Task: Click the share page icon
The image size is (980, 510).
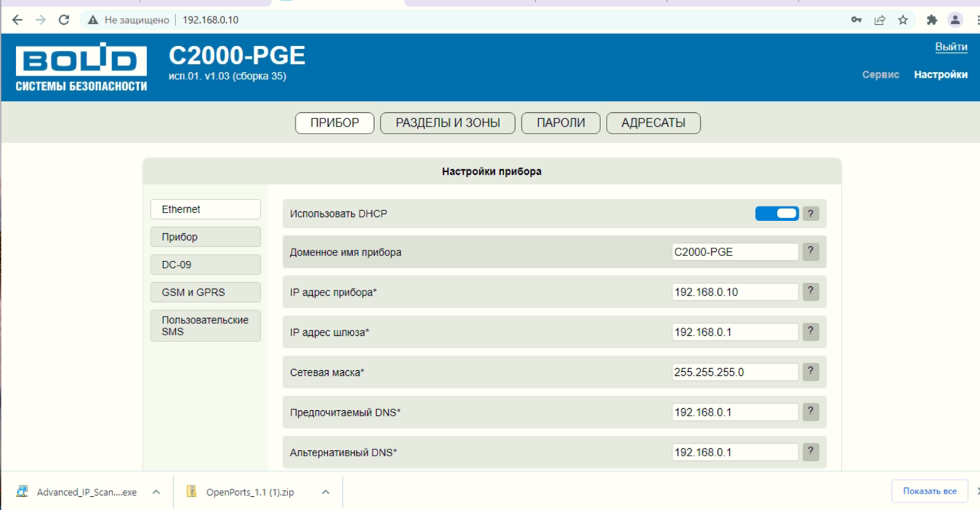Action: [880, 20]
